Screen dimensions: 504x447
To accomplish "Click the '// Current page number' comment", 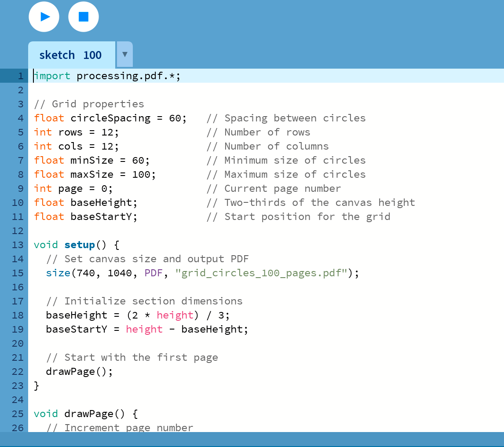I will point(274,189).
